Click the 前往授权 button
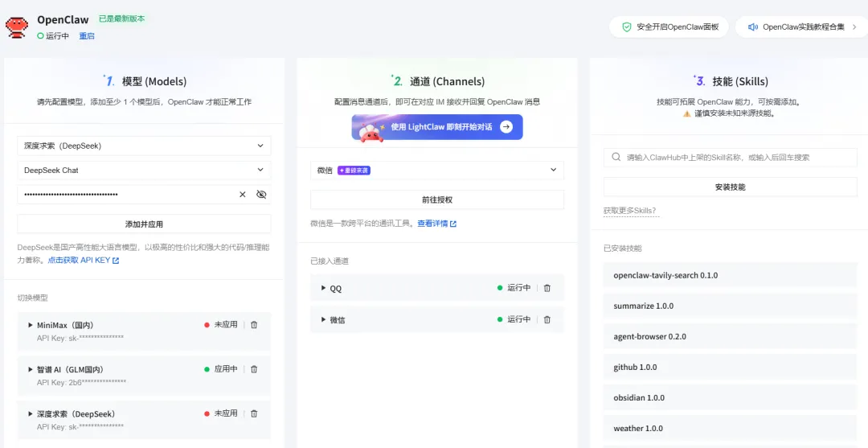The image size is (868, 448). (x=436, y=200)
